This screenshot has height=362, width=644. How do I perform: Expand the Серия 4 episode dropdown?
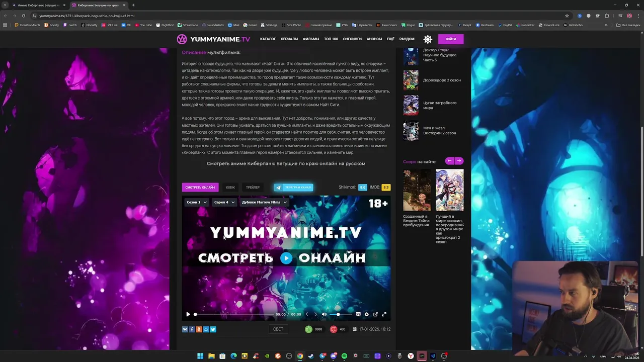[x=224, y=202]
